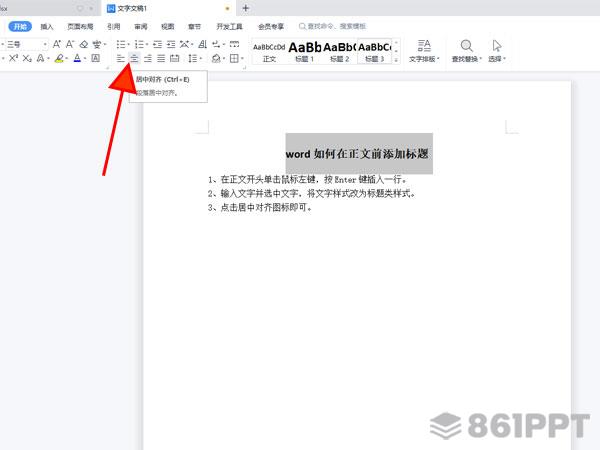Switch to the 文字文稿1 document tab

(168, 8)
